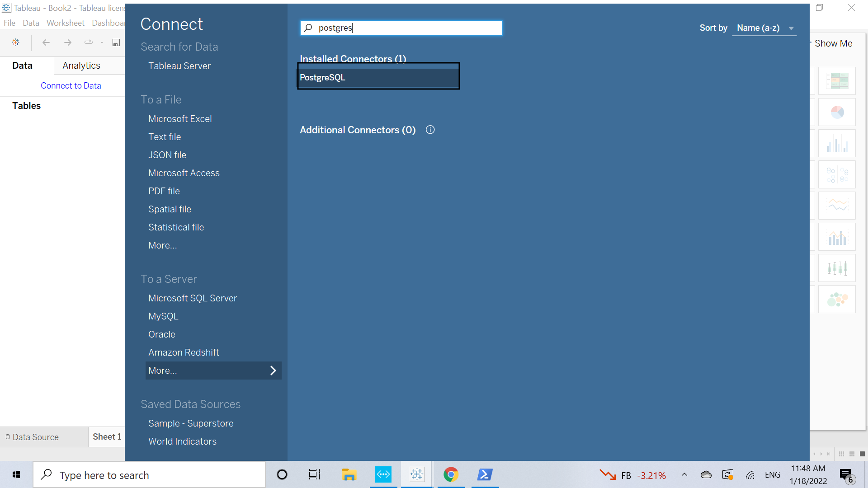Screen dimensions: 868x488
Task: Open World Indicators saved data source
Action: [182, 441]
